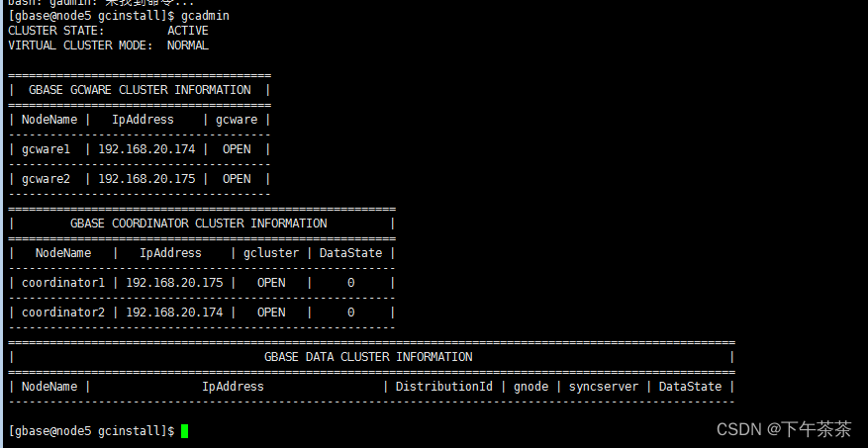Select gcware1 IP address 192.168.20.174
This screenshot has width=868, height=448.
pos(146,149)
